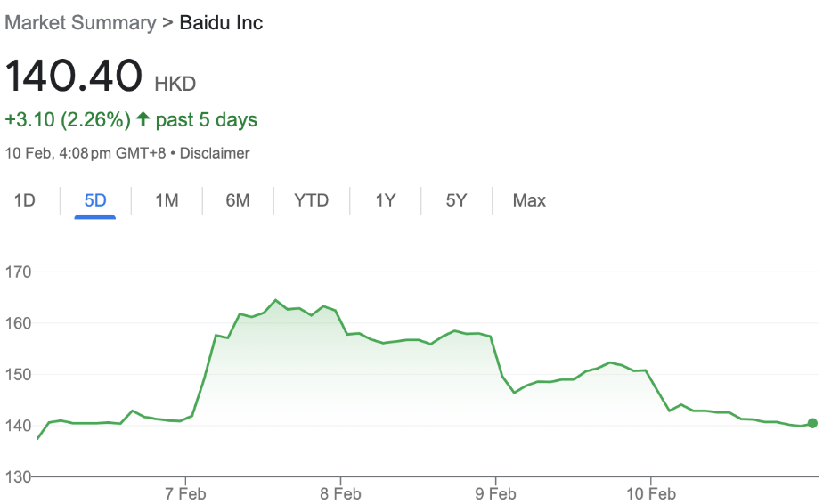Click the +3.10 (2.26%) change text

coord(67,119)
